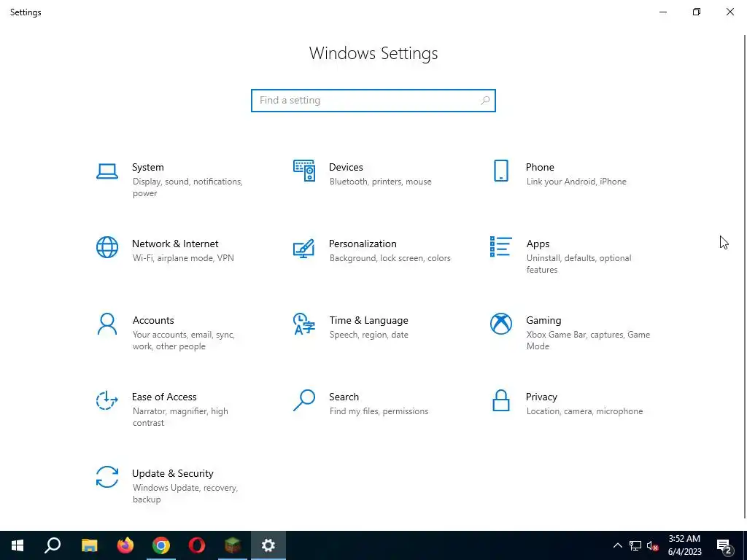Screen dimensions: 747x560
Task: Restore down the Settings window
Action: point(697,12)
